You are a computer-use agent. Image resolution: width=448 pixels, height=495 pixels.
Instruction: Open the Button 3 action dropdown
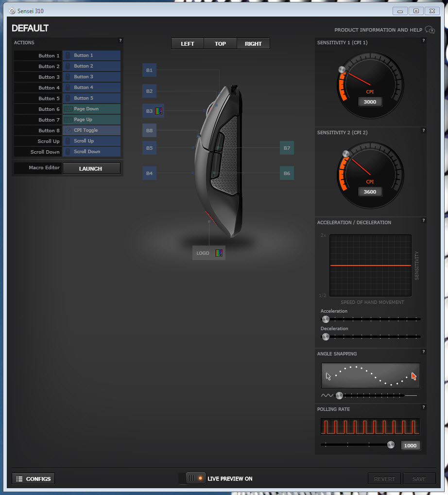pyautogui.click(x=91, y=77)
